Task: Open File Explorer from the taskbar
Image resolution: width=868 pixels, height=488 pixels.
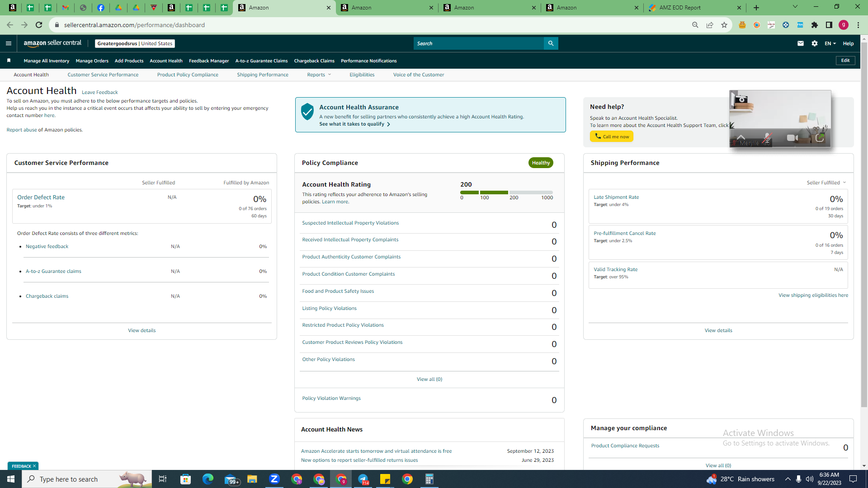Action: [x=252, y=479]
